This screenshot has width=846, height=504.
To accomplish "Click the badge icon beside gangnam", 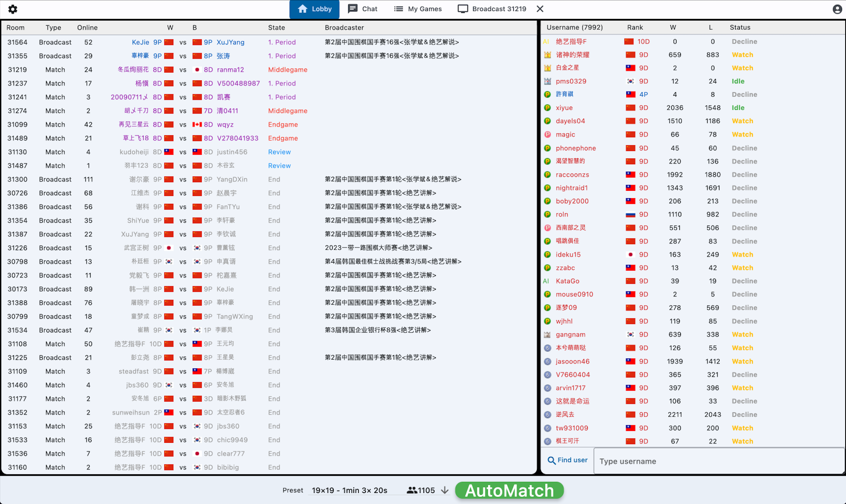I will (547, 335).
